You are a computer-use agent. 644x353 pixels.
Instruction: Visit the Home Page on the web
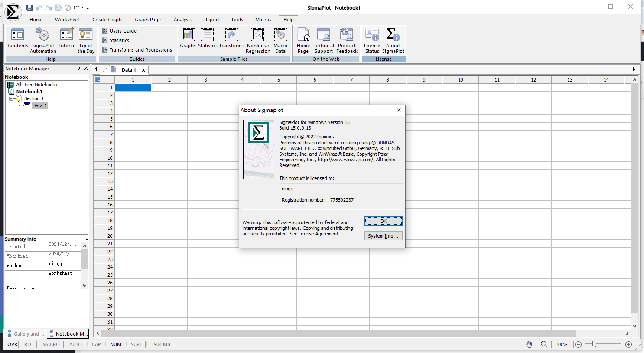tap(303, 40)
